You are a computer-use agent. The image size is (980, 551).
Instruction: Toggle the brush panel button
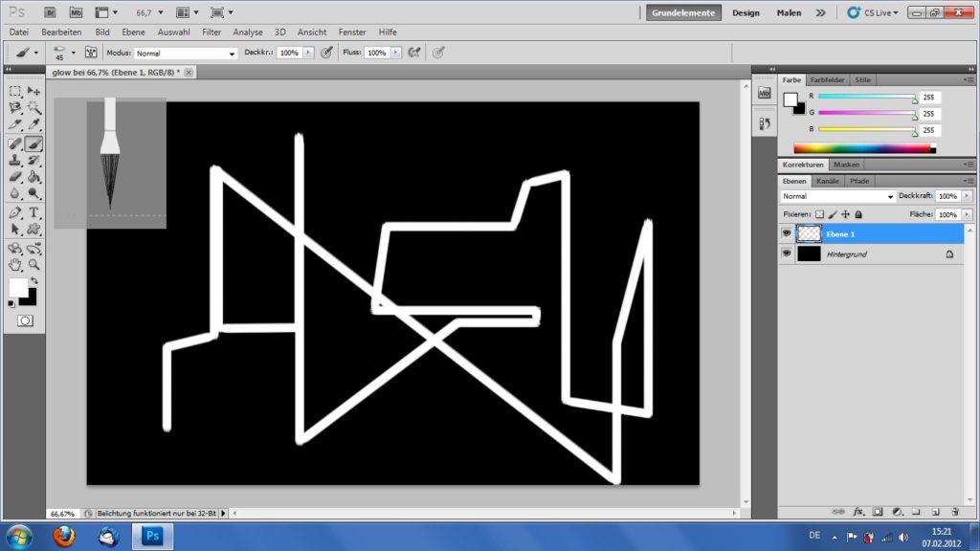tap(91, 53)
